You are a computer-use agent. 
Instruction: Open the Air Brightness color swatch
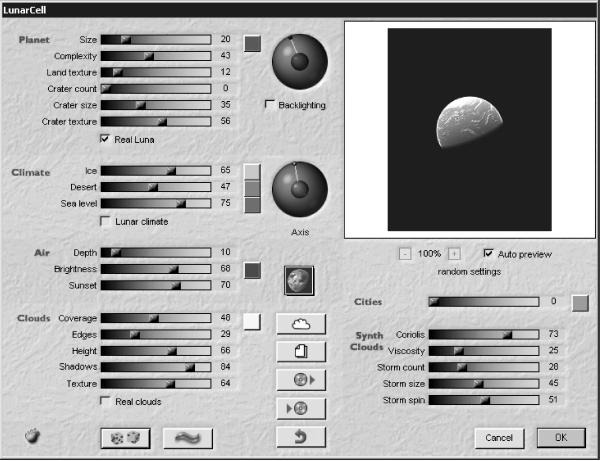[x=253, y=270]
